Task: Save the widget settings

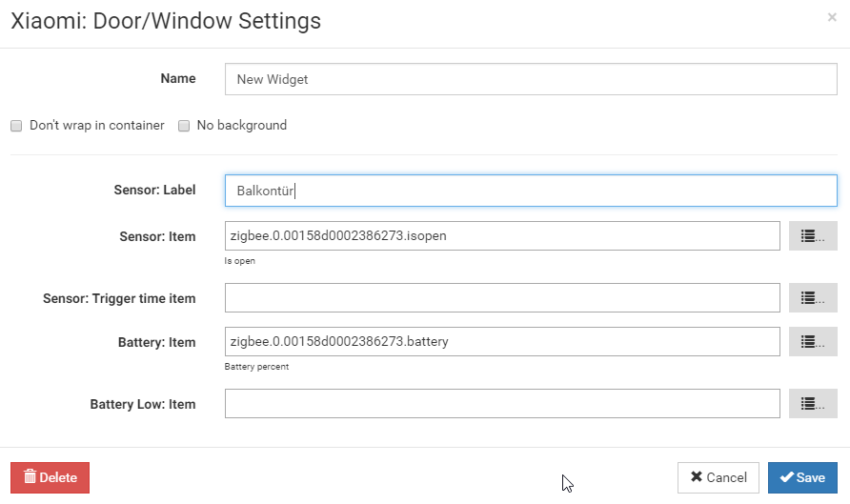Action: pyautogui.click(x=802, y=477)
